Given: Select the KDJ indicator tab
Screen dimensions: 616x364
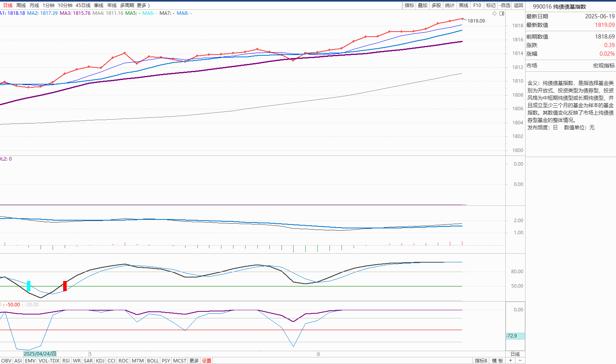Looking at the screenshot, I should click(x=100, y=361).
